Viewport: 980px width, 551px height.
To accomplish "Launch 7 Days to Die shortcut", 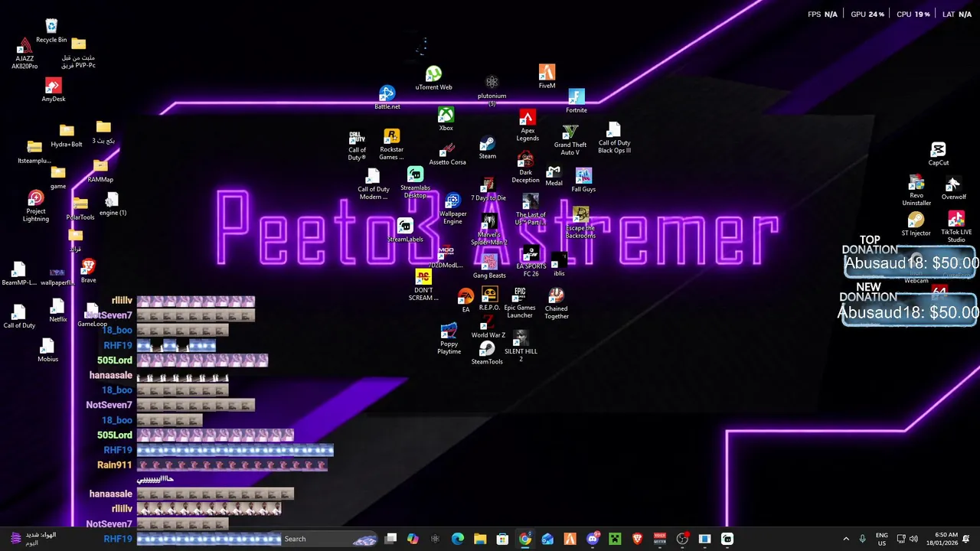I will pos(488,190).
